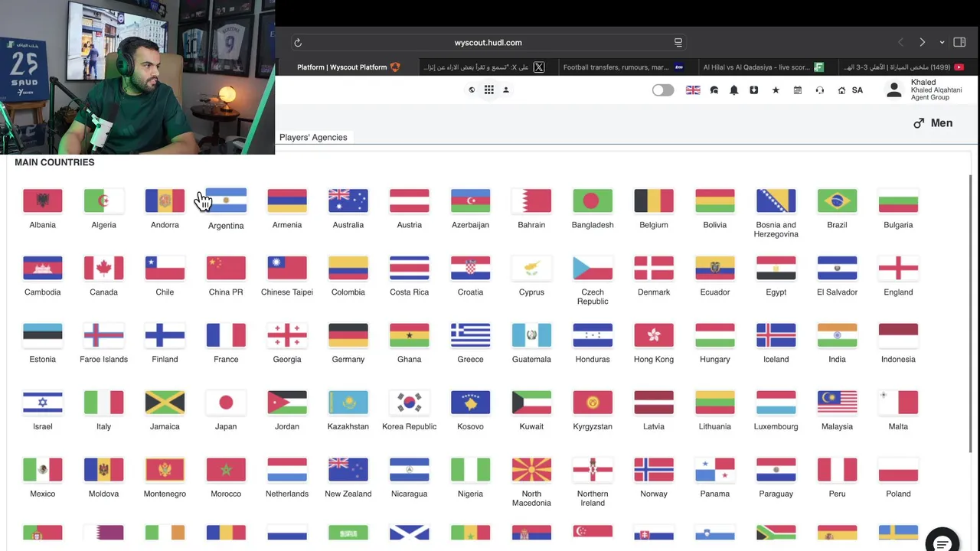This screenshot has height=551, width=980.
Task: Open the Men gender selector
Action: click(933, 123)
